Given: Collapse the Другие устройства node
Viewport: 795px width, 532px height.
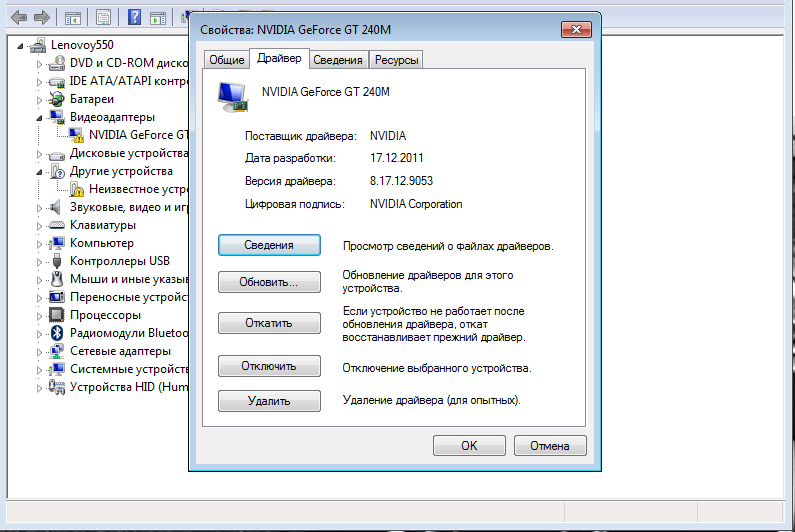Looking at the screenshot, I should click(39, 172).
